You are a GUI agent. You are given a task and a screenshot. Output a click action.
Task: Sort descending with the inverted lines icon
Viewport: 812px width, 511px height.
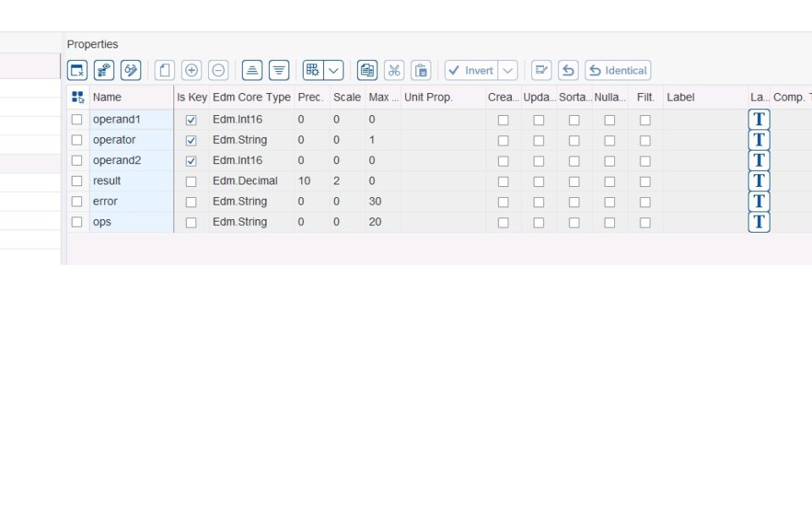[279, 70]
